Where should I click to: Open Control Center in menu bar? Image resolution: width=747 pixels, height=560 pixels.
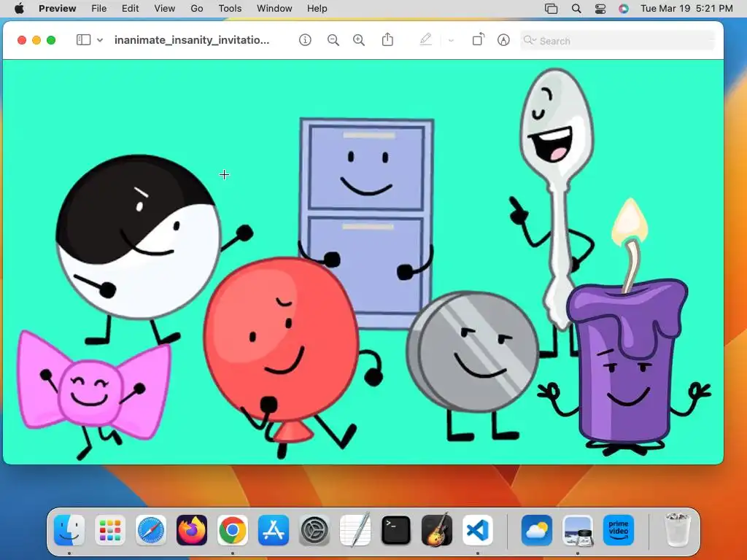tap(600, 9)
